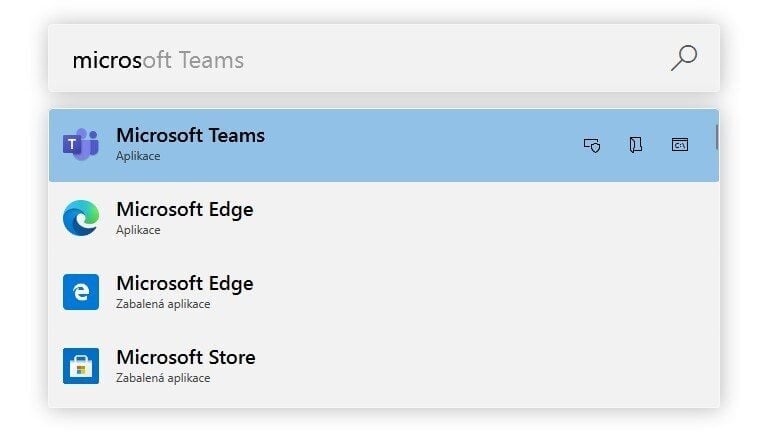Screen dimensions: 767x432
Task: Click the round Chromium Edge logo
Action: click(x=81, y=219)
